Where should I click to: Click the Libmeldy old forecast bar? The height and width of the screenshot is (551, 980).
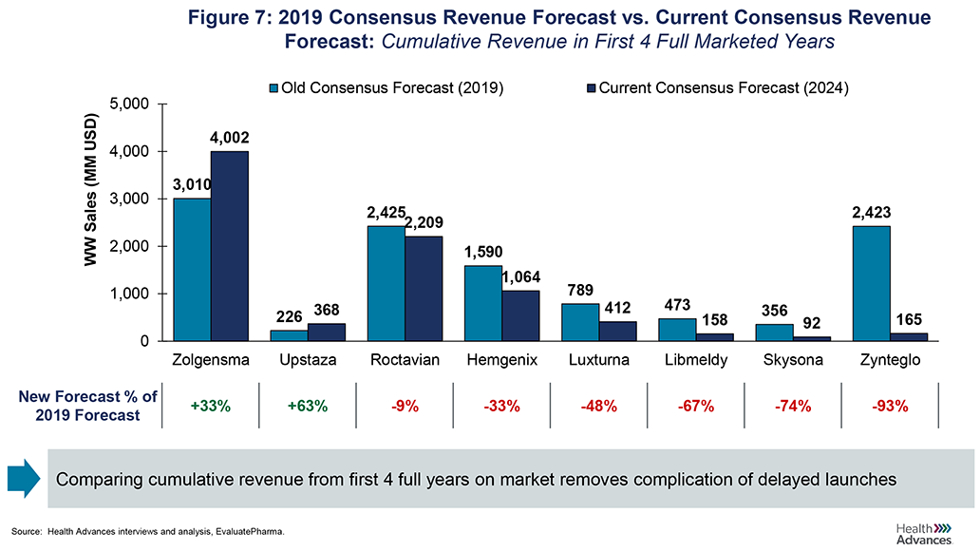[677, 330]
